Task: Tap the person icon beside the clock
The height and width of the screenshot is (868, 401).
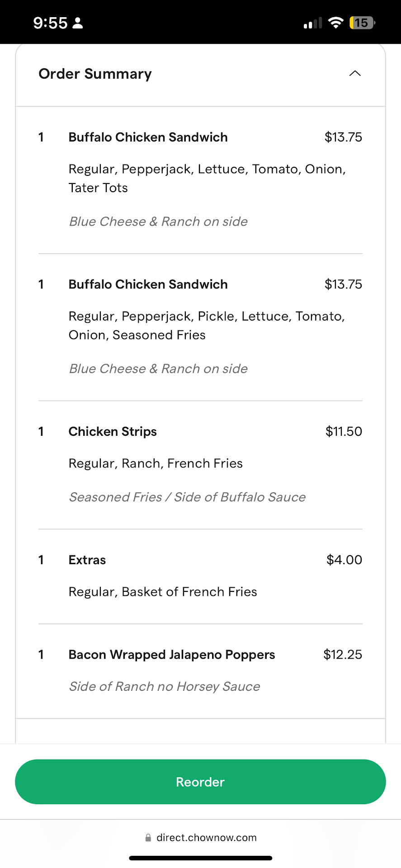Action: point(78,23)
